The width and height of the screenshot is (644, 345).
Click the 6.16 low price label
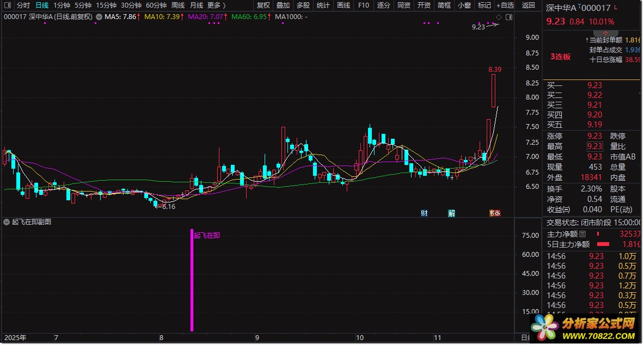tap(169, 207)
